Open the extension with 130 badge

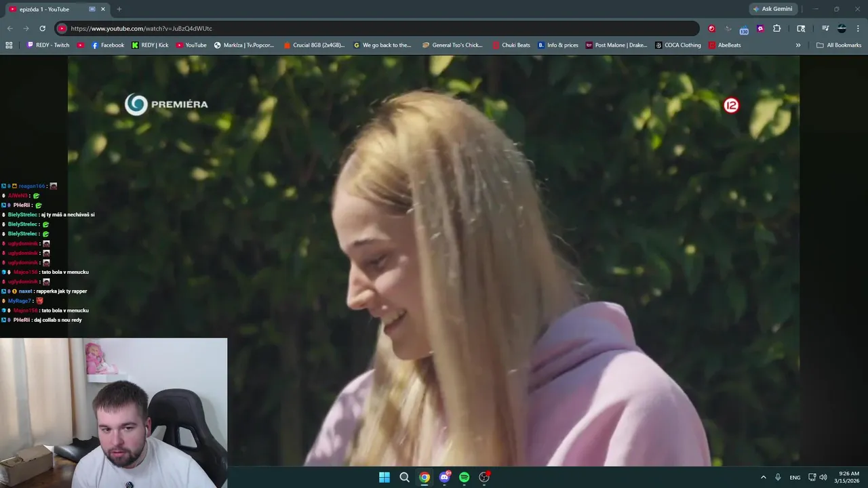point(744,29)
